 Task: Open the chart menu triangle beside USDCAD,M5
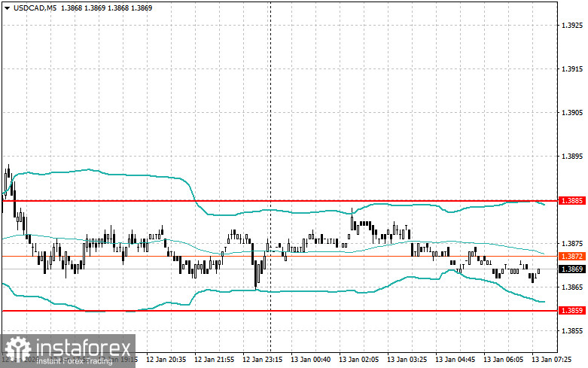[7, 8]
